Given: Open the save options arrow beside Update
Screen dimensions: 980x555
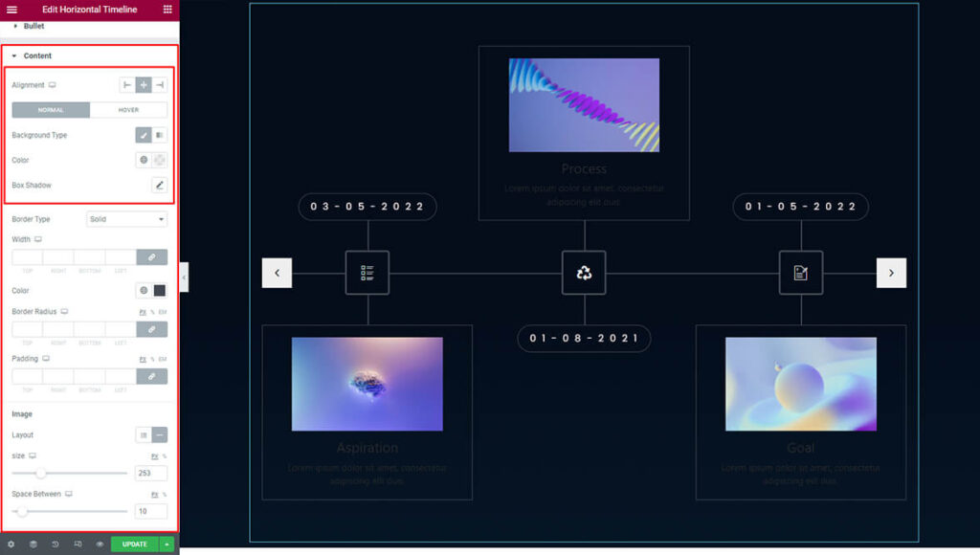Looking at the screenshot, I should pos(167,544).
